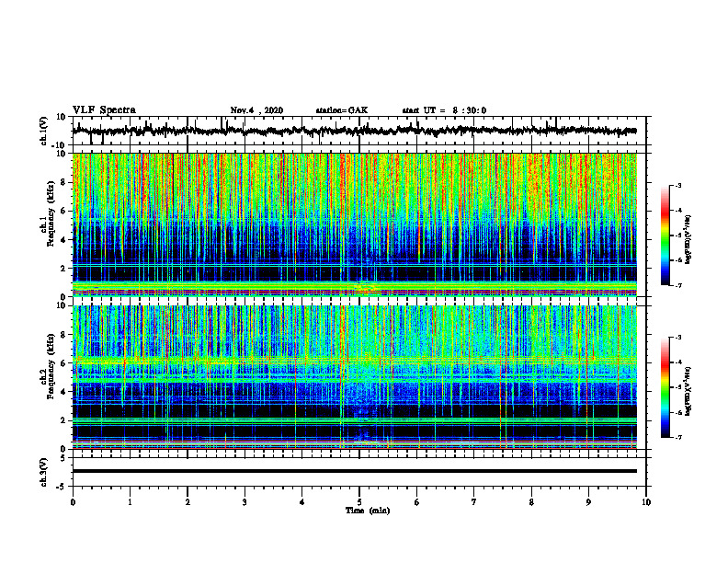Click the ch.1 colorbar "log(PSD)" unit label
The image size is (728, 563).
(x=689, y=240)
